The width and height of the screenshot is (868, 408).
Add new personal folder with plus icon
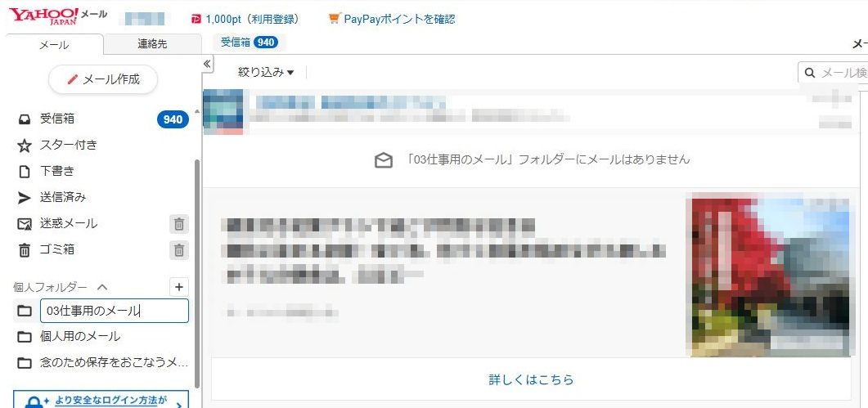[x=179, y=287]
